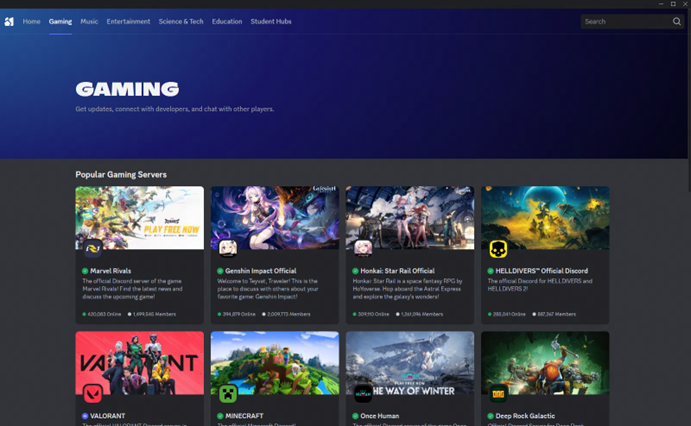The image size is (691, 426).
Task: Click Honkai: Star Rail online count
Action: click(371, 314)
